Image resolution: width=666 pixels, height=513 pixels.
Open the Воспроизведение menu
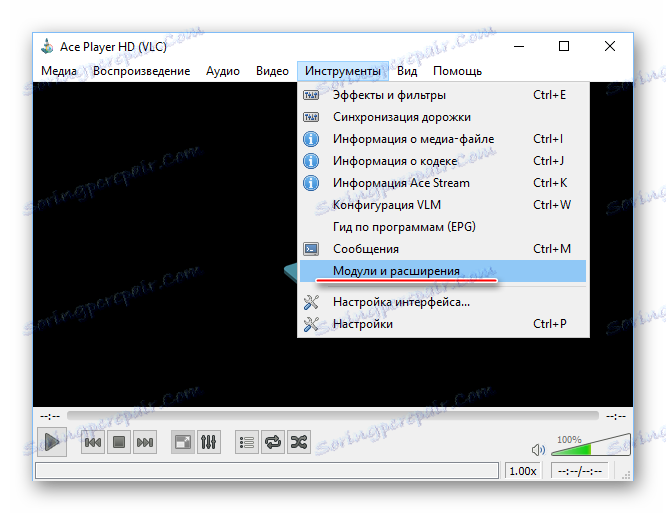click(x=141, y=71)
